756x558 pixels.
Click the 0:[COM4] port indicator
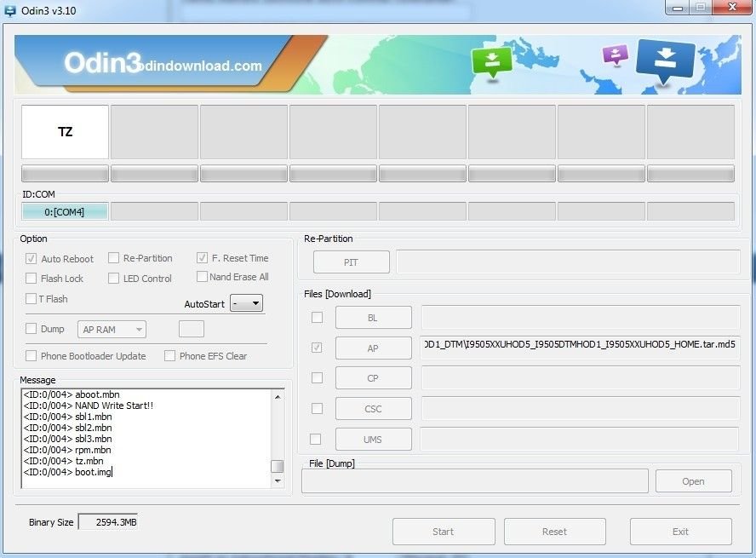tap(65, 212)
